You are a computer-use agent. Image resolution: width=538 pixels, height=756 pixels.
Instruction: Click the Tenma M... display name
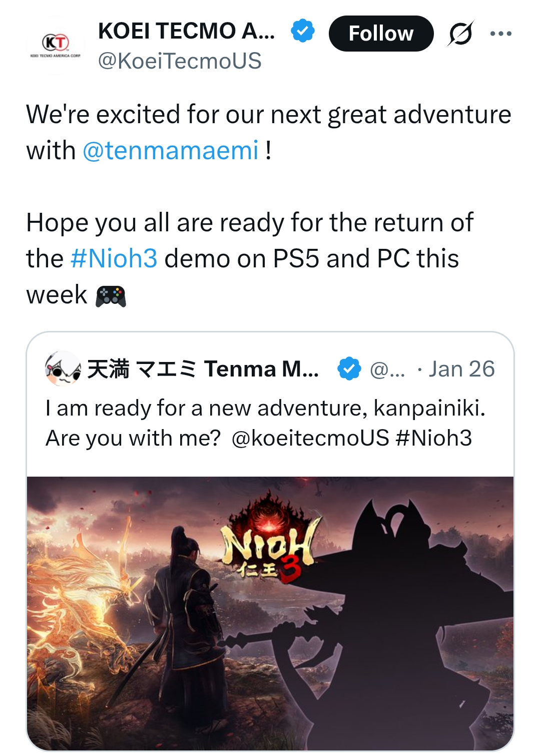[203, 369]
